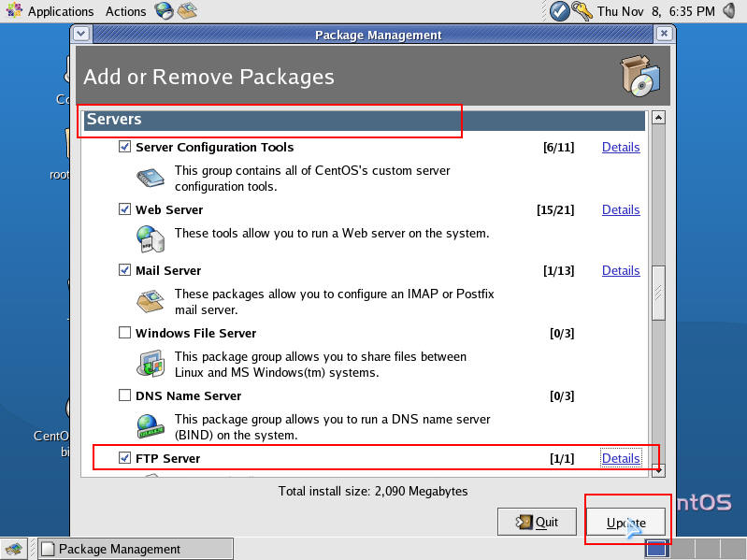Click the Update button
The height and width of the screenshot is (560, 747).
[625, 522]
